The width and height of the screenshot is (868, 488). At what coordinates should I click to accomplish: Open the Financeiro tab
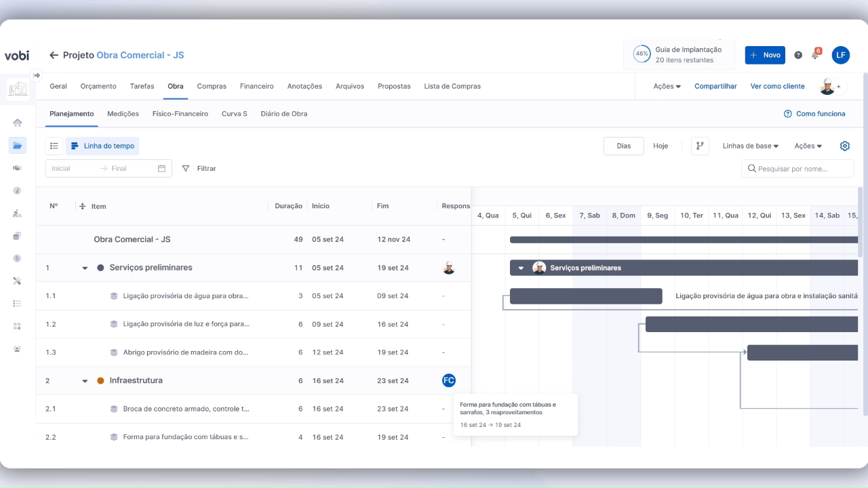click(x=257, y=86)
